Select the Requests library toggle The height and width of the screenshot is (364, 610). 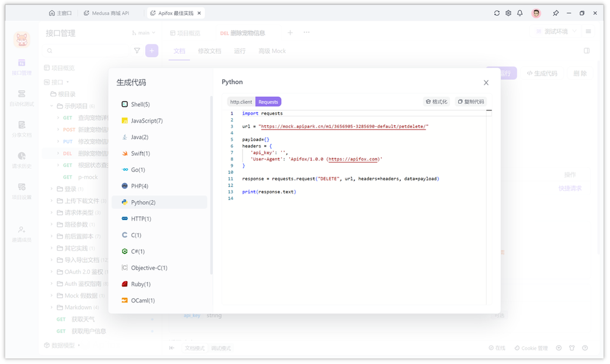[268, 101]
